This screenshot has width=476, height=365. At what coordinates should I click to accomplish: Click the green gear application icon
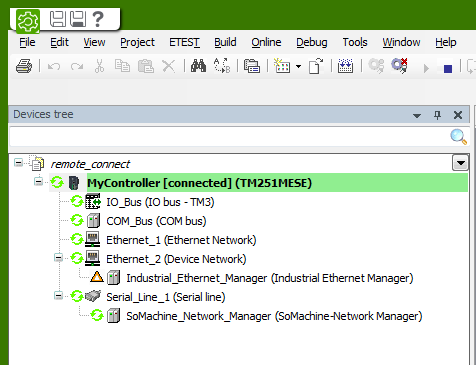tap(28, 21)
